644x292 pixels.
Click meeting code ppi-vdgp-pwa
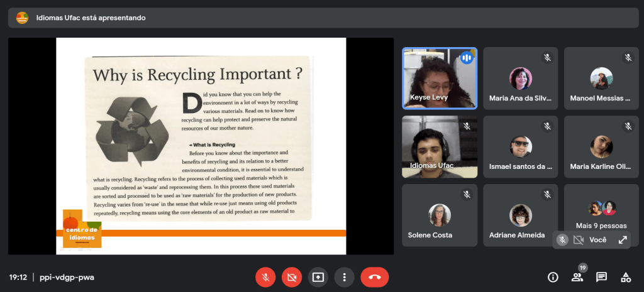click(x=65, y=277)
